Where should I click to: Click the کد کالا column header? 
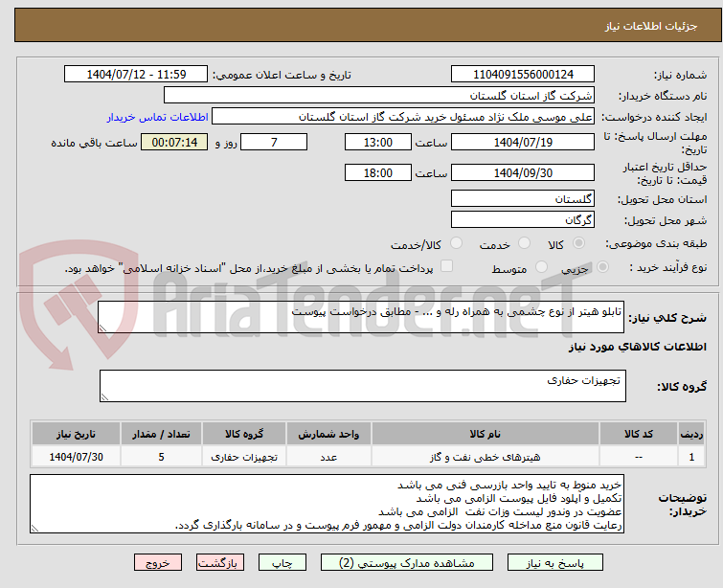click(x=639, y=434)
